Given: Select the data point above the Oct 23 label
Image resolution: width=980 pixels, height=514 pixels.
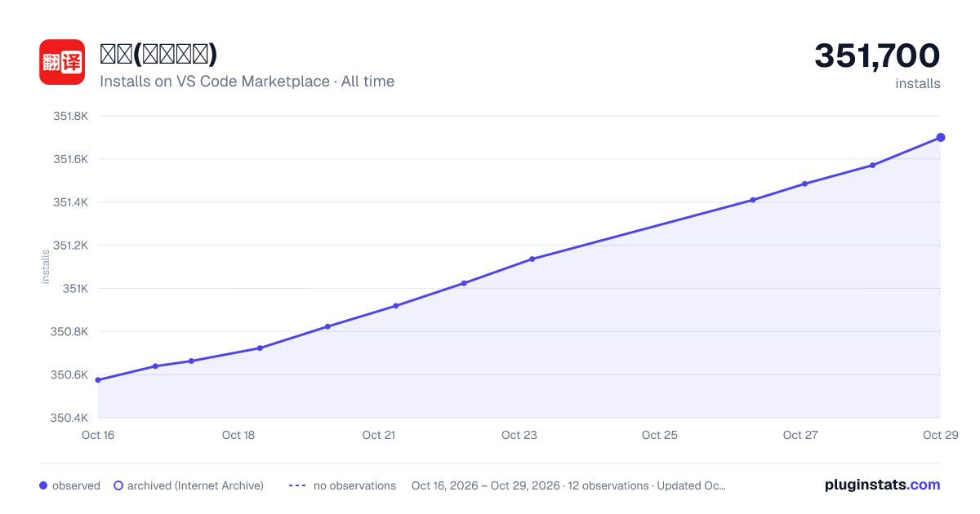Looking at the screenshot, I should coord(532,259).
